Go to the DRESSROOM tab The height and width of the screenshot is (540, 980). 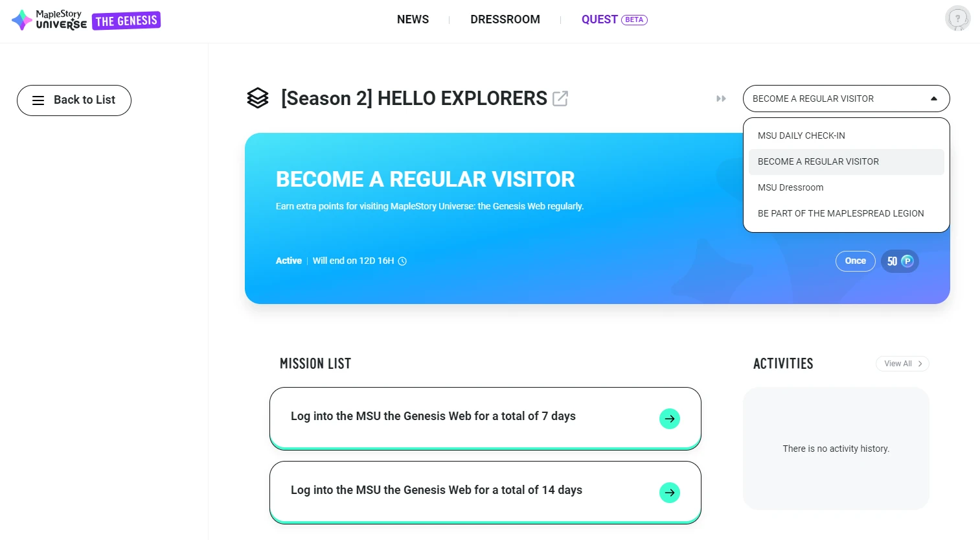[x=505, y=19]
